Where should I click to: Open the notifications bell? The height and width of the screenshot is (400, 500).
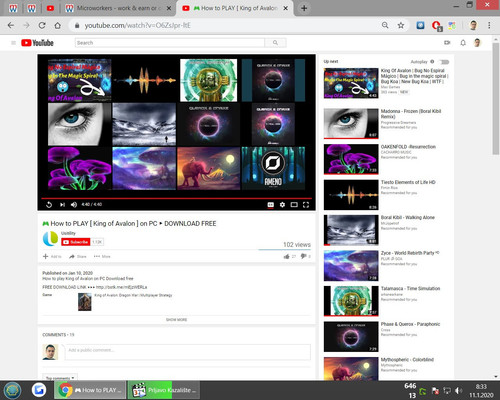(x=463, y=43)
